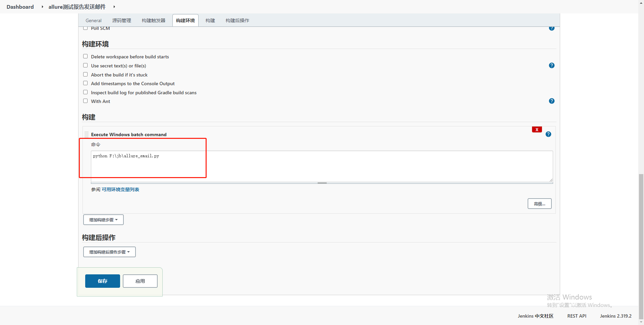Screen dimensions: 644x325
Task: Click breadcrumb arrow after allure测试报告发送邮件
Action: pos(114,7)
